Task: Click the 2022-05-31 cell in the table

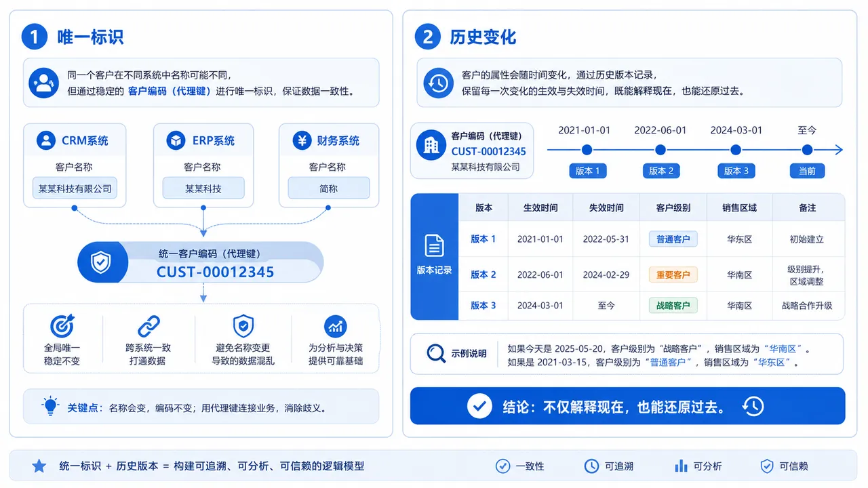Action: [606, 239]
